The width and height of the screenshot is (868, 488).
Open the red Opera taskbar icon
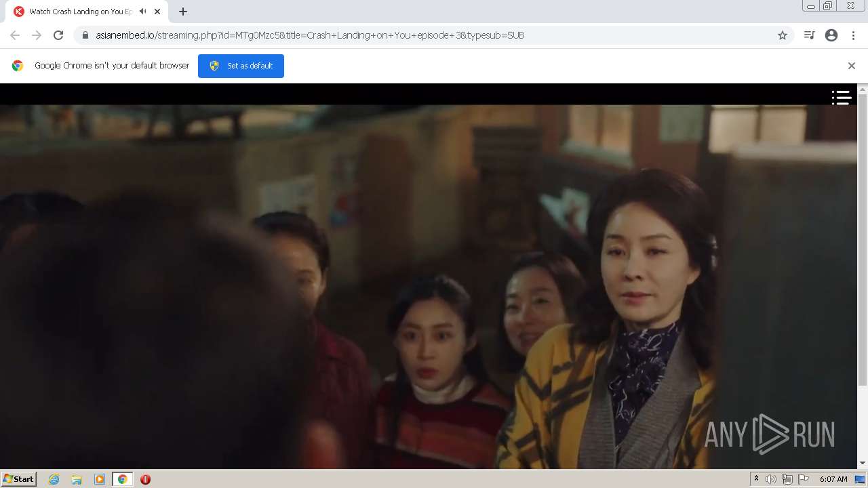[x=145, y=479]
